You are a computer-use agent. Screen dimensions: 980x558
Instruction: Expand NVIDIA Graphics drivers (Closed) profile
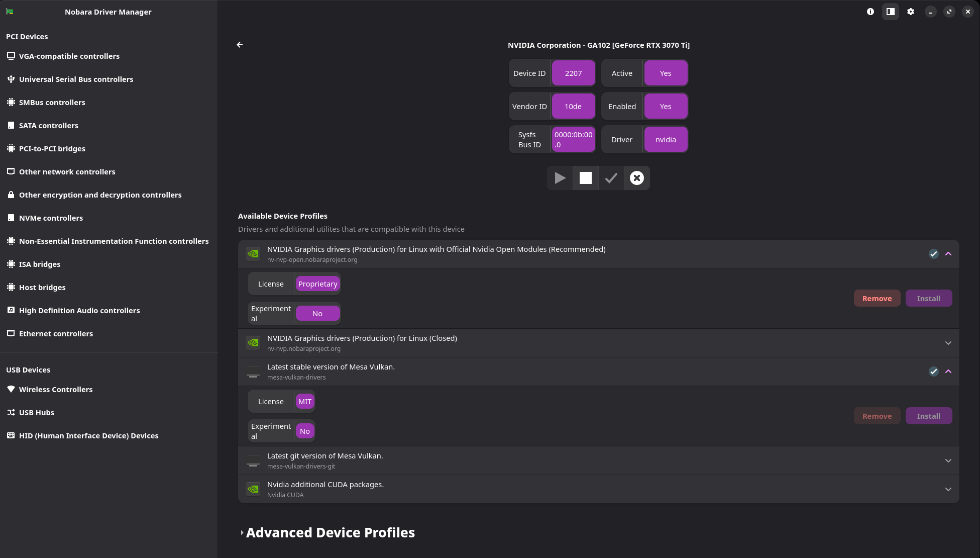[948, 343]
